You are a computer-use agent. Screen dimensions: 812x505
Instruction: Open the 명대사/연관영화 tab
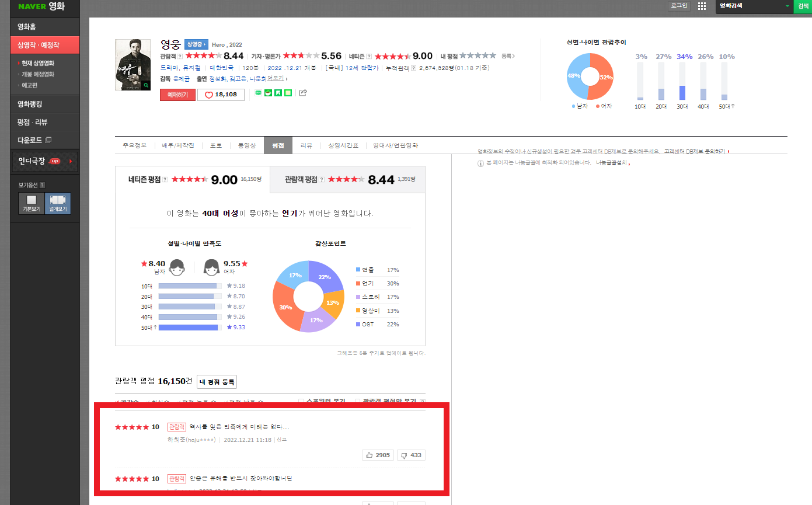click(x=396, y=145)
